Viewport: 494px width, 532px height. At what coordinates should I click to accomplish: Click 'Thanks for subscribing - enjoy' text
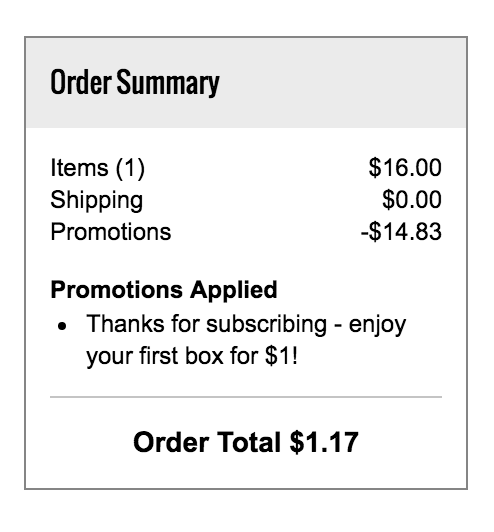tap(246, 325)
